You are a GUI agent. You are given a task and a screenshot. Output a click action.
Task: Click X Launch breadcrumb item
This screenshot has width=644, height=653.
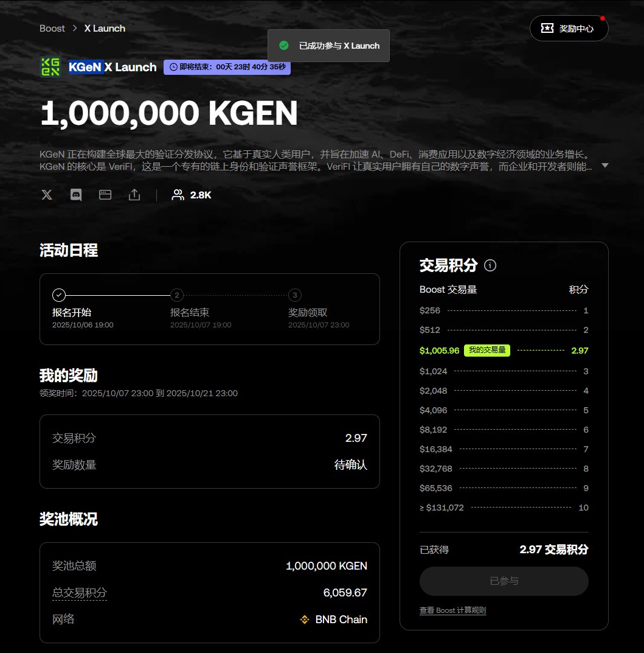tap(105, 29)
